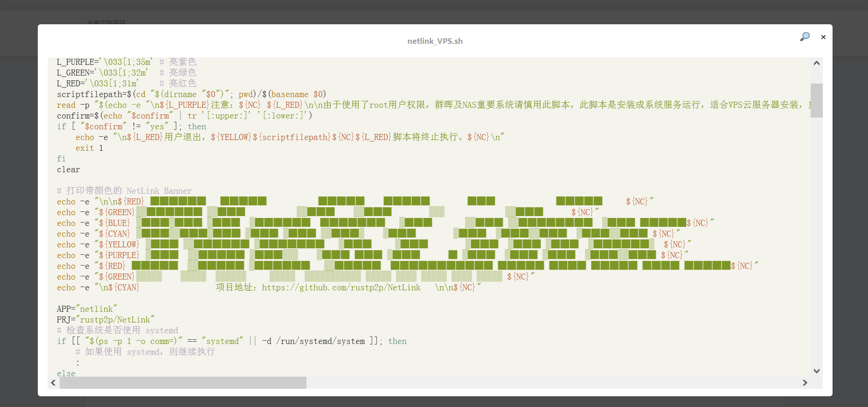
Task: Click the L_PURPLE variable definition line
Action: click(126, 62)
